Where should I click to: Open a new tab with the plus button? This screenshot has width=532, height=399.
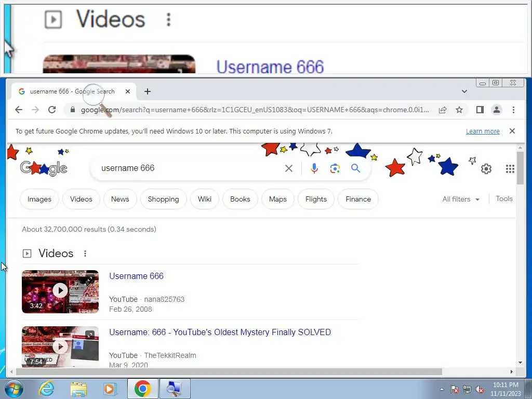(x=147, y=91)
